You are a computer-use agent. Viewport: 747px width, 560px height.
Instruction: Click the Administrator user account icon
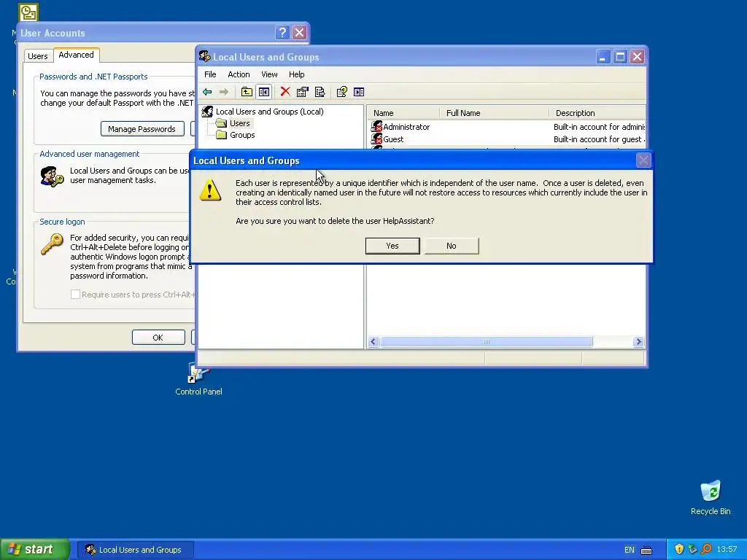(377, 127)
